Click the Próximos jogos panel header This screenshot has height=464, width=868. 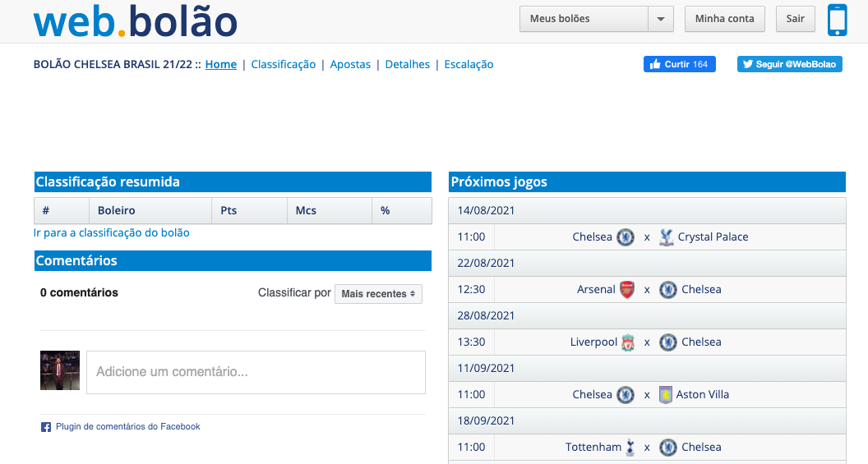[647, 182]
